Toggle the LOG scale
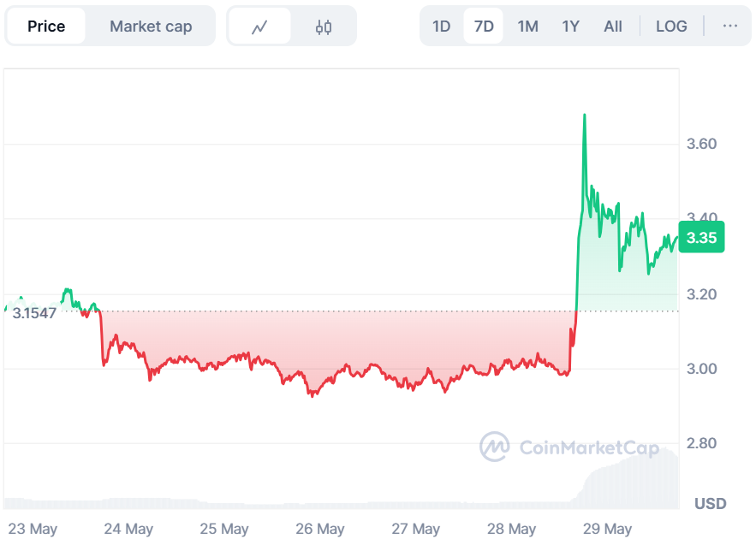Viewport: 756px width, 539px height. pos(671,27)
